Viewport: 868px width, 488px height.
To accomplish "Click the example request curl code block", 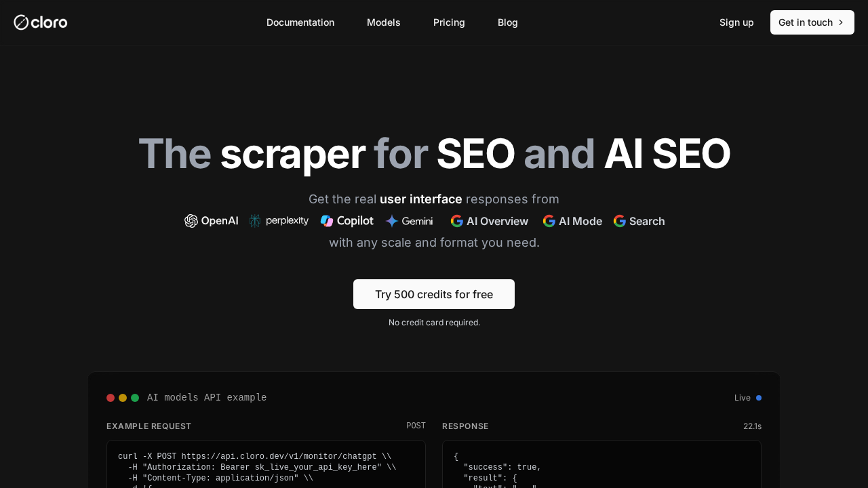I will pyautogui.click(x=266, y=466).
